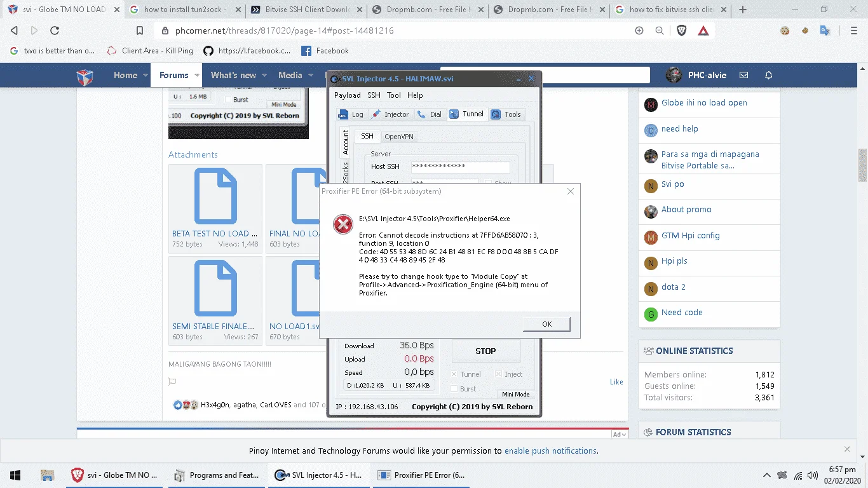Switch to the Injector tab

(x=390, y=114)
